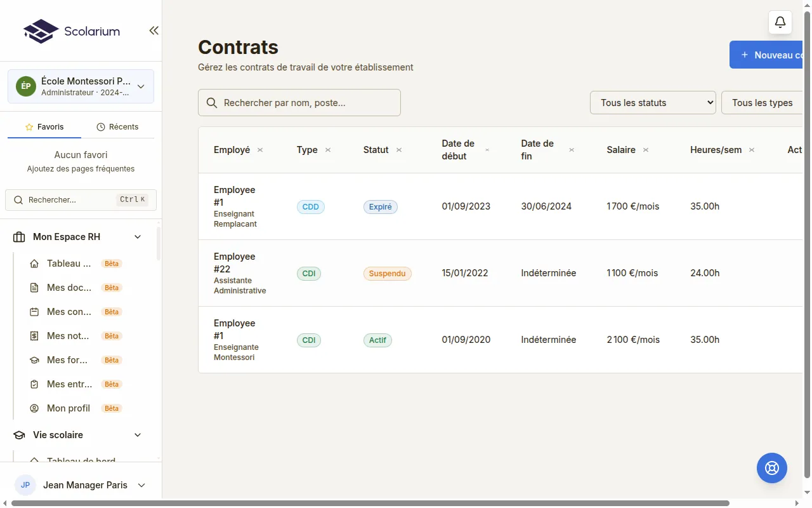Click the clipboard icon beside Mes entr...
The image size is (812, 508).
click(34, 384)
